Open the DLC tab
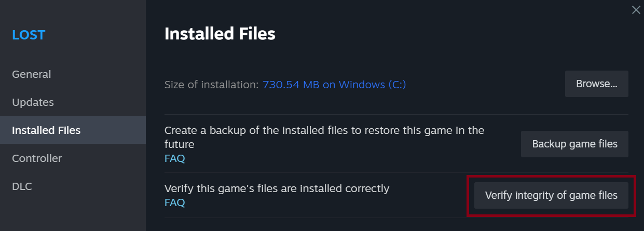 [x=22, y=186]
